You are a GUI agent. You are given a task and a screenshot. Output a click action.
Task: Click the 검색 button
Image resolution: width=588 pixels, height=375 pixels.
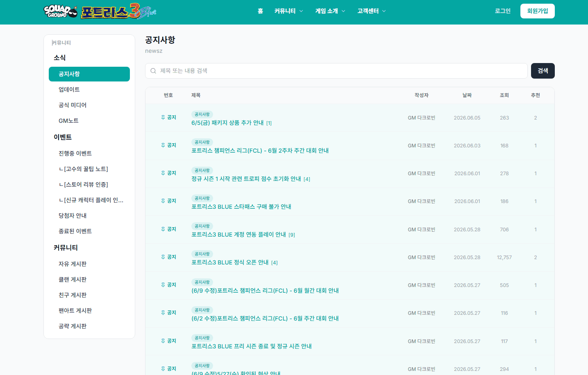543,71
